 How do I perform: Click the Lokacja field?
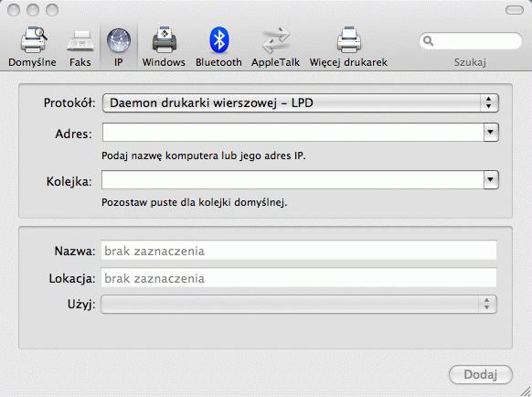299,278
